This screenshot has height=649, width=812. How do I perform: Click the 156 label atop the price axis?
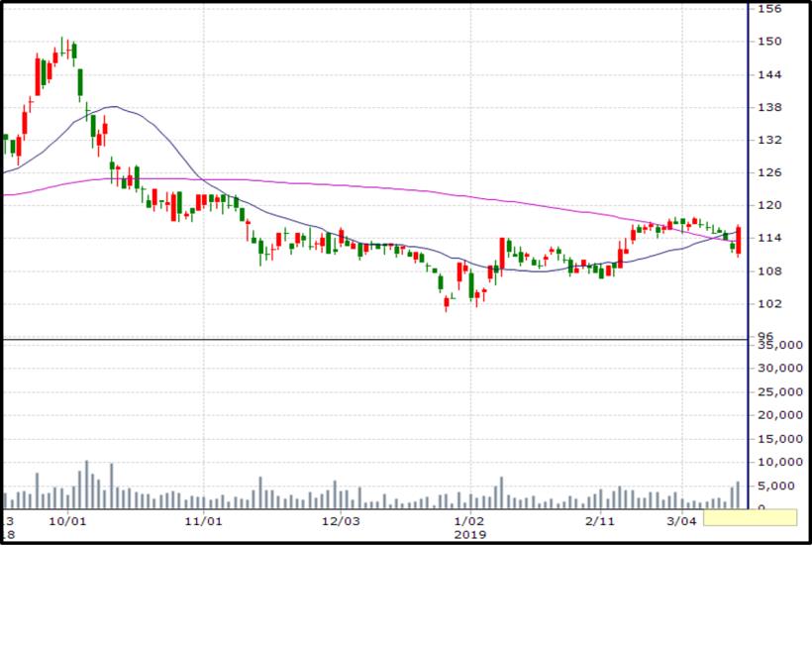[769, 9]
